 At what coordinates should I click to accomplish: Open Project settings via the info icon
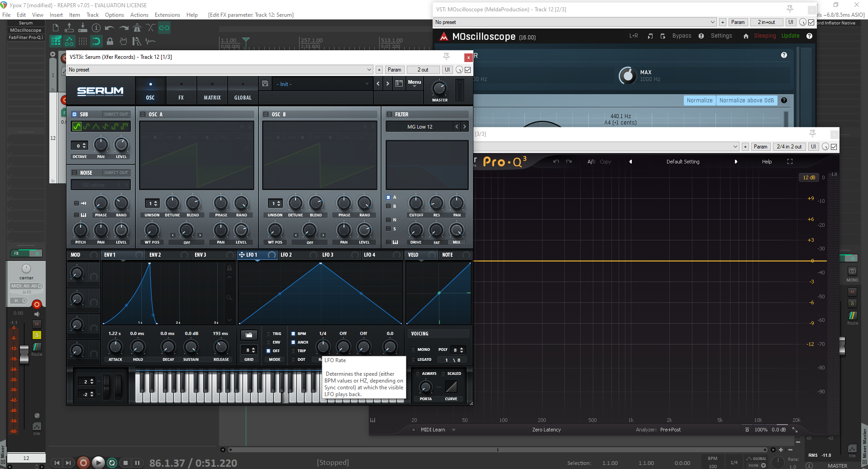tap(96, 28)
